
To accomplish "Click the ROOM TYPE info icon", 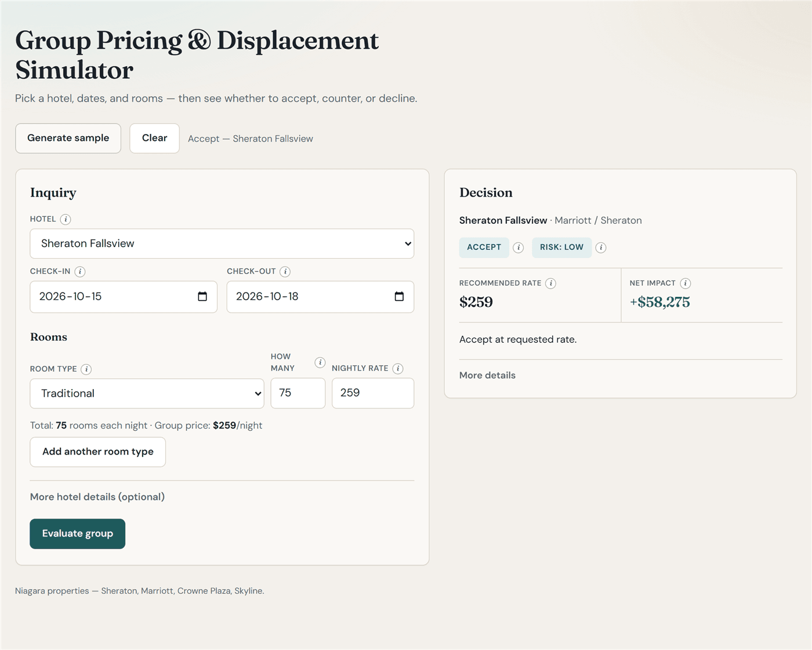I will click(x=86, y=369).
